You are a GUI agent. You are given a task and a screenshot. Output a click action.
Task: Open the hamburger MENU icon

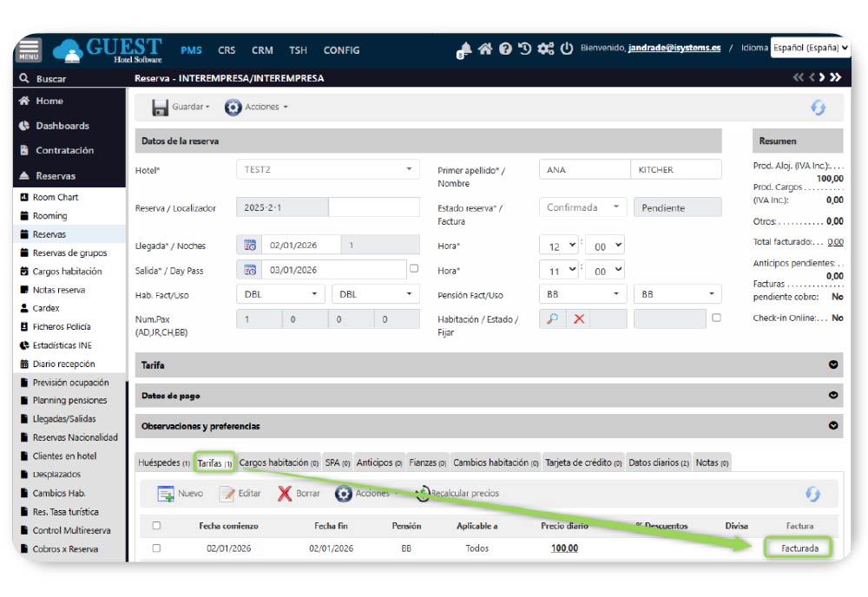pyautogui.click(x=29, y=50)
